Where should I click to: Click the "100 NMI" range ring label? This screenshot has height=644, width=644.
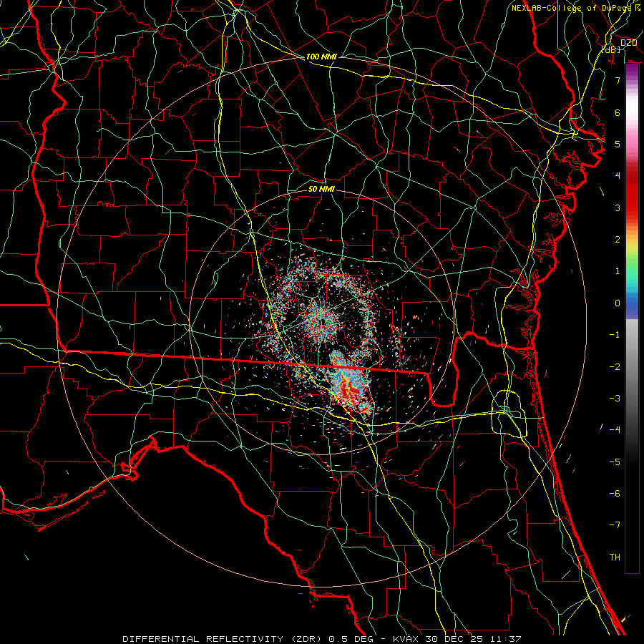[321, 57]
